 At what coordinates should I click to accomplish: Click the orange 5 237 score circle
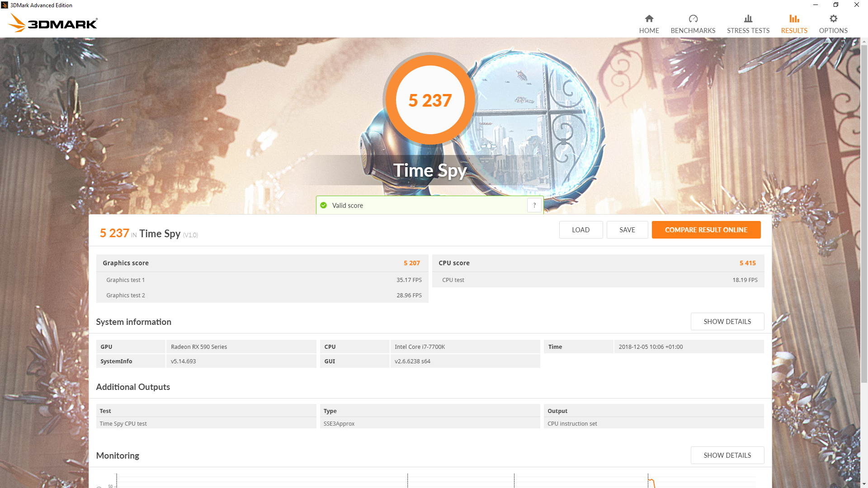tap(430, 100)
